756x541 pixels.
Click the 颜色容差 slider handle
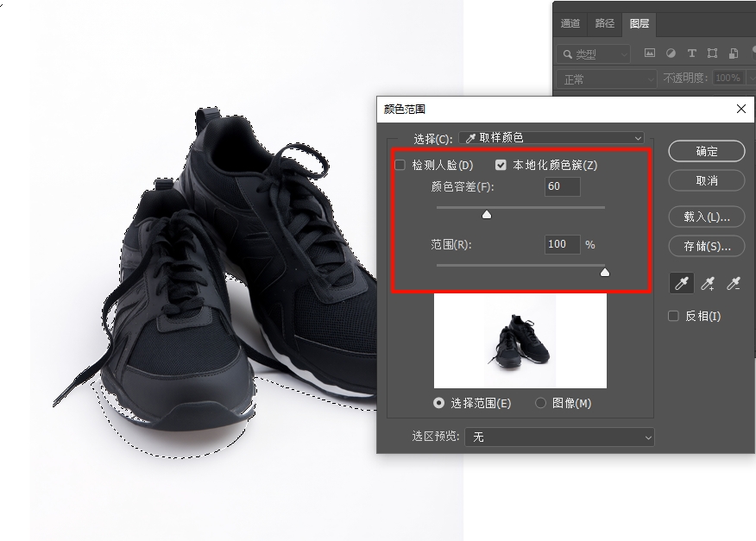pyautogui.click(x=487, y=214)
